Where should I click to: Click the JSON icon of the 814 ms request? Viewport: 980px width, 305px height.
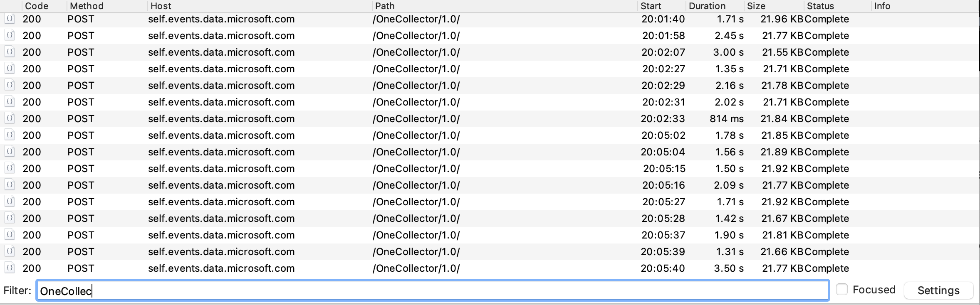point(10,118)
